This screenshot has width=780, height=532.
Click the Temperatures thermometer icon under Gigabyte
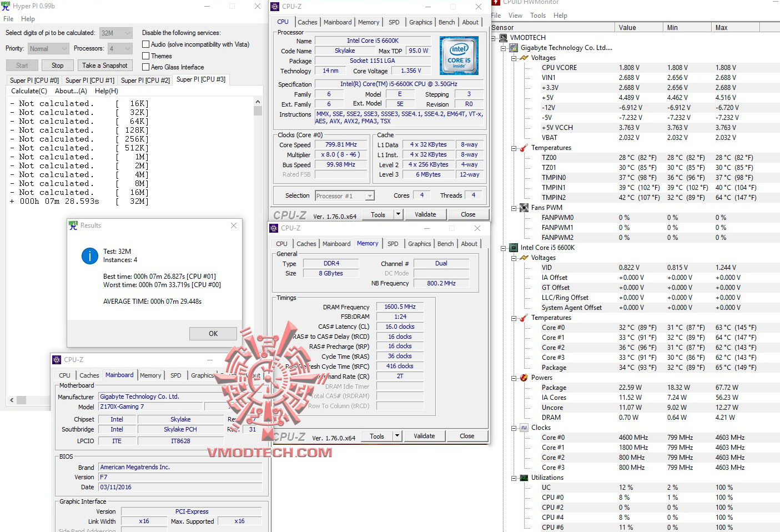[x=524, y=148]
